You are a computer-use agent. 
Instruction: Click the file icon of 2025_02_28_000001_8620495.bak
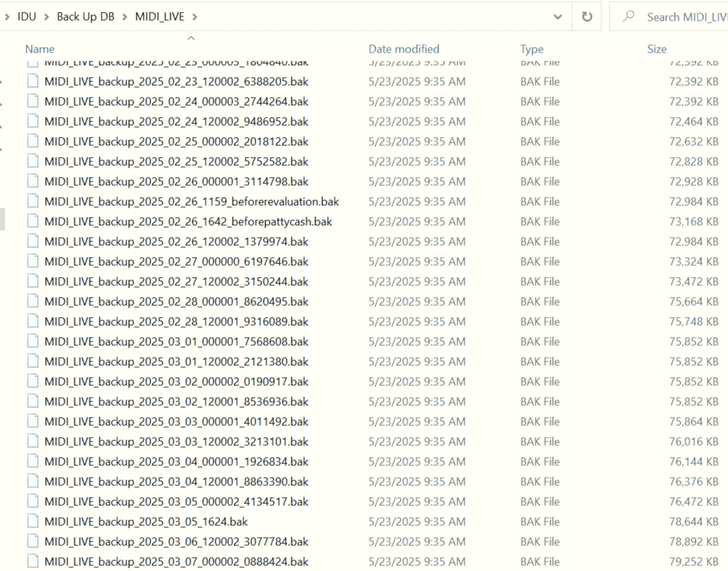coord(33,301)
